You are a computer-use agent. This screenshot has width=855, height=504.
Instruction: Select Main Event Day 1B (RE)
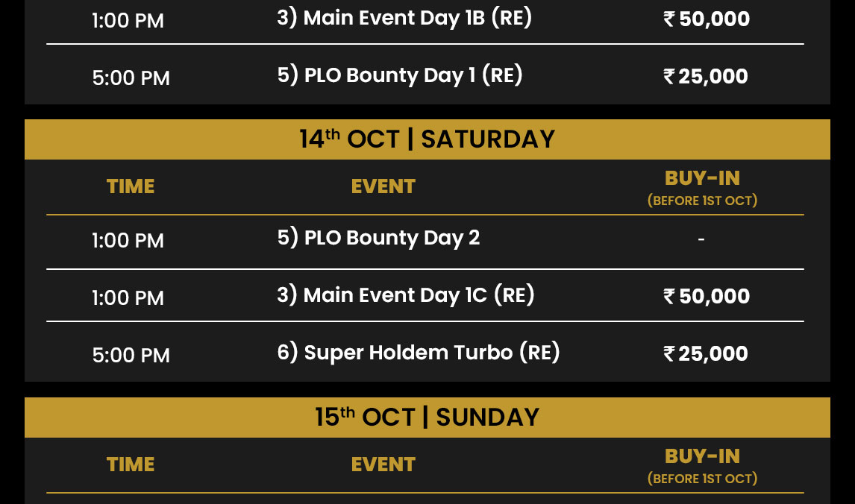(x=404, y=18)
